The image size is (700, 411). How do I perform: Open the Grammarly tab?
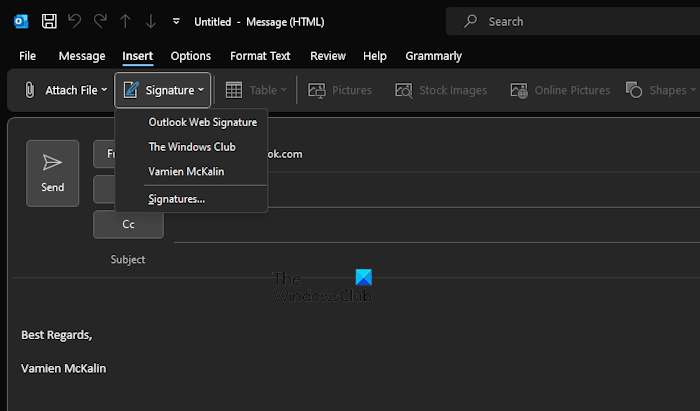[433, 56]
